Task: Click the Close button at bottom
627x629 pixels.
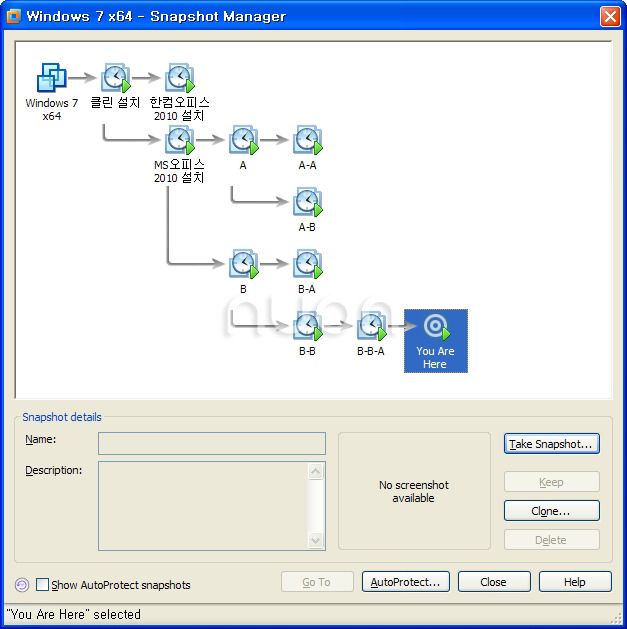Action: tap(494, 582)
